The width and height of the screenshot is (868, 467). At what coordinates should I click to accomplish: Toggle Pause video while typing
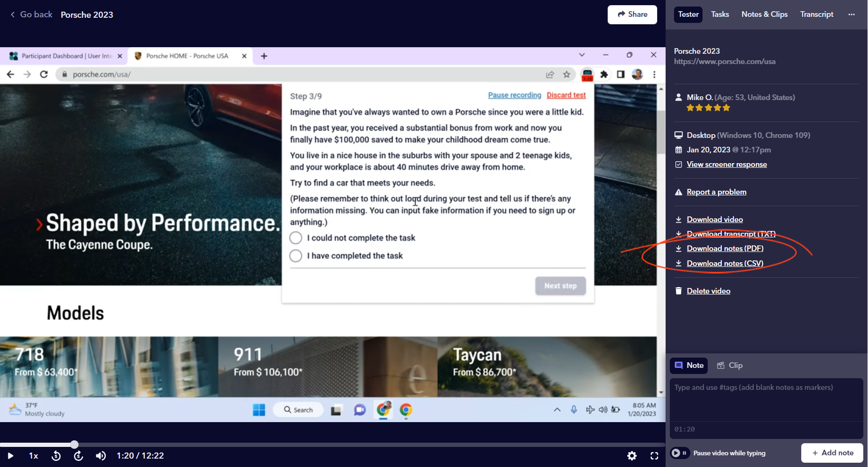pyautogui.click(x=680, y=453)
